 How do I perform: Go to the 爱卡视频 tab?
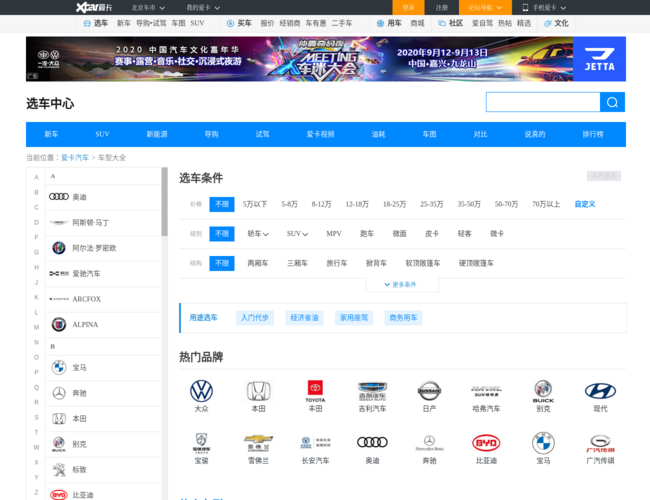320,134
